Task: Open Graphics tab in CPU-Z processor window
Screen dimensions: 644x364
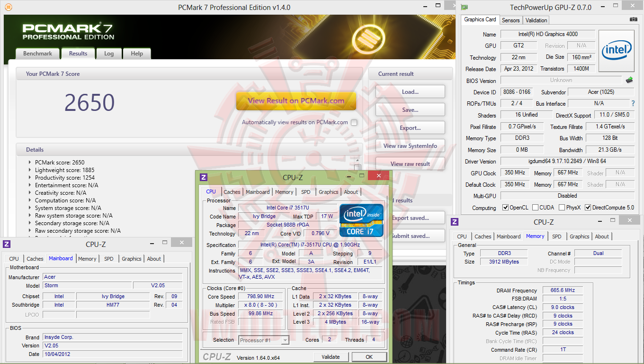Action: (x=329, y=192)
